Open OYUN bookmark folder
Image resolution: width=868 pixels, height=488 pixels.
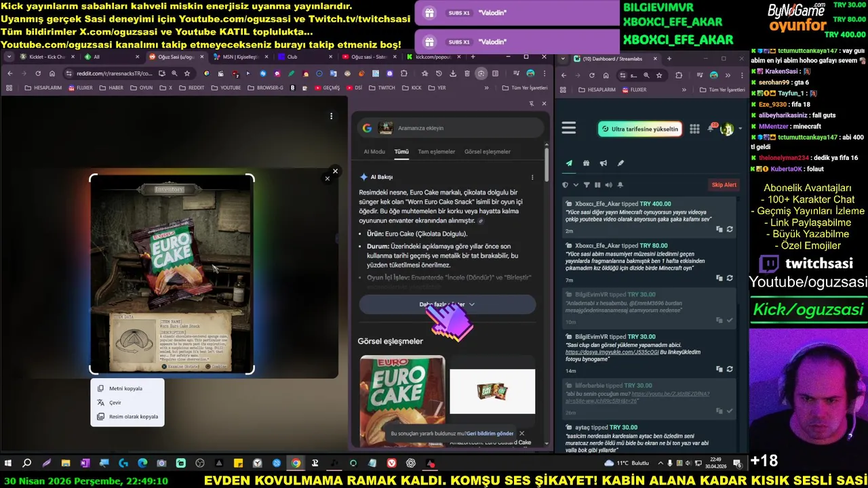point(142,88)
